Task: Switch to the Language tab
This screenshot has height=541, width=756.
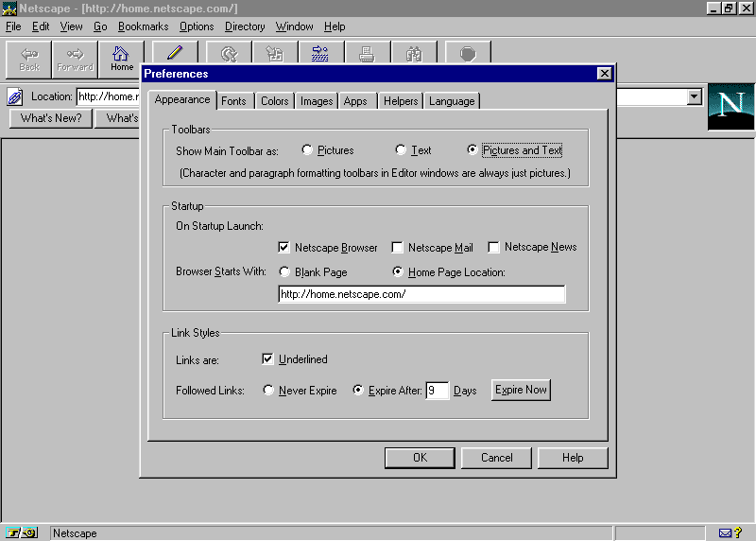Action: [452, 101]
